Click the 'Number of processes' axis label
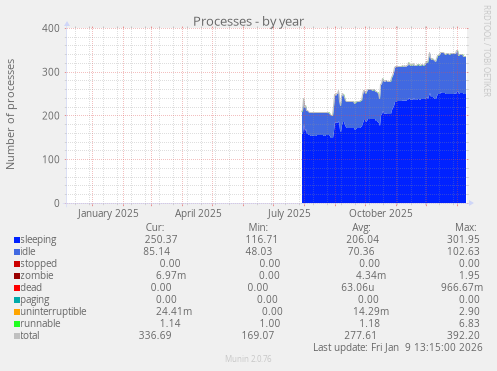 point(10,114)
